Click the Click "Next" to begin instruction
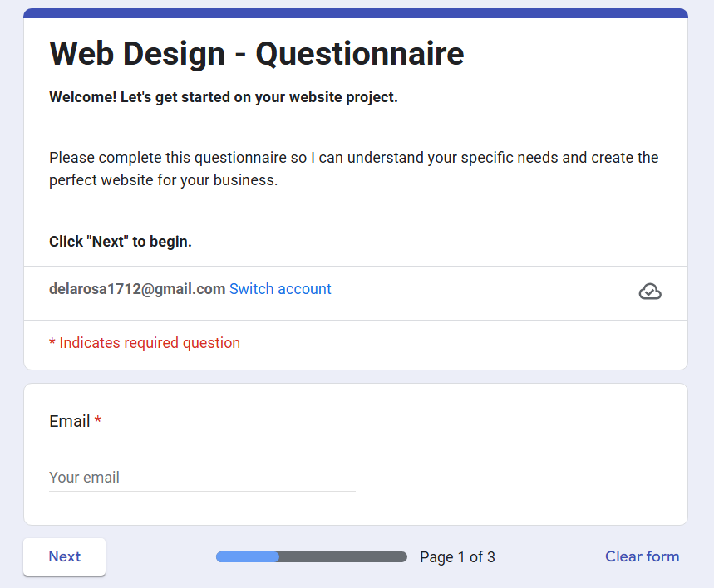 [x=121, y=242]
